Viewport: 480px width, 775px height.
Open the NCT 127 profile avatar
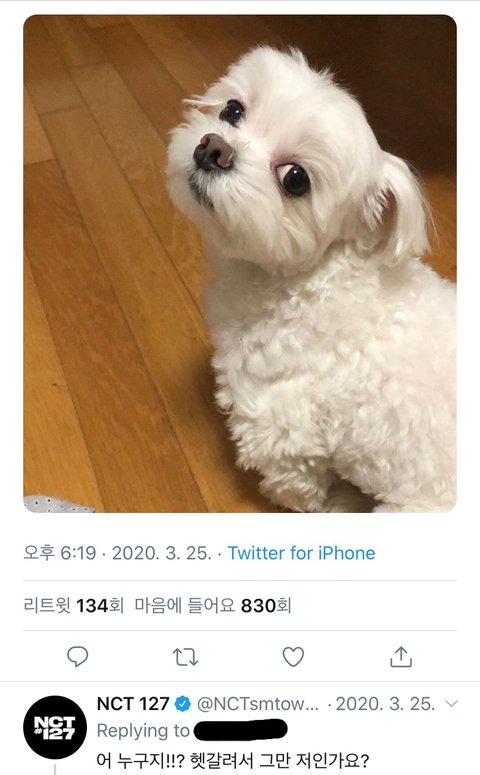coord(55,727)
